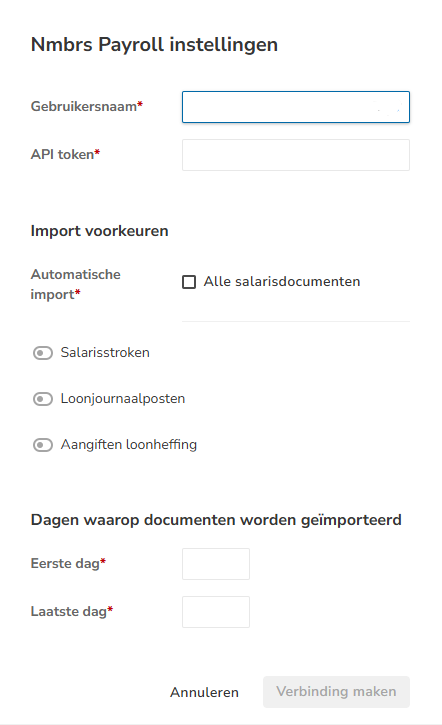Screen dimensions: 442x725
Task: Enable the Salarisstroken toggle switch
Action: [43, 353]
